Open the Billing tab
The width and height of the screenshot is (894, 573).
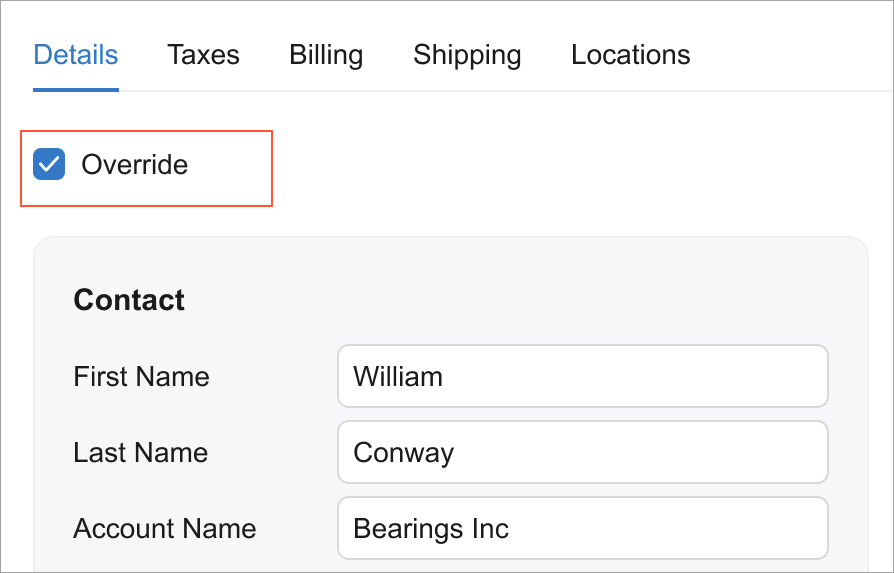pos(326,54)
